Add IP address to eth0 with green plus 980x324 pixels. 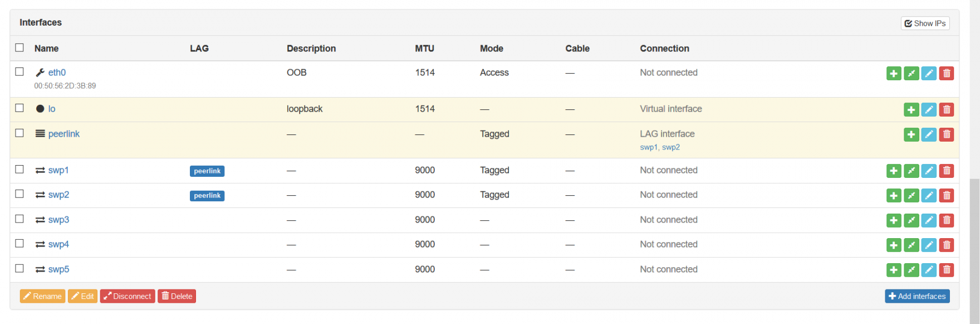[x=894, y=73]
